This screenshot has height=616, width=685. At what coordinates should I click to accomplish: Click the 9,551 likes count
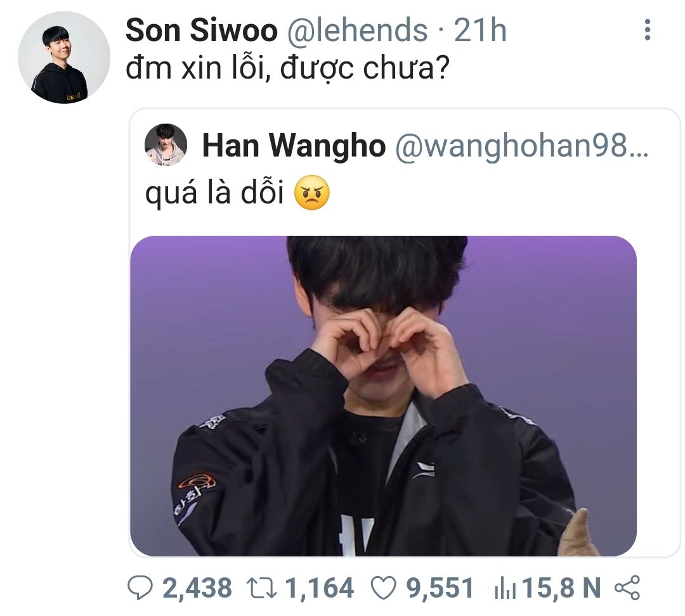(x=440, y=587)
